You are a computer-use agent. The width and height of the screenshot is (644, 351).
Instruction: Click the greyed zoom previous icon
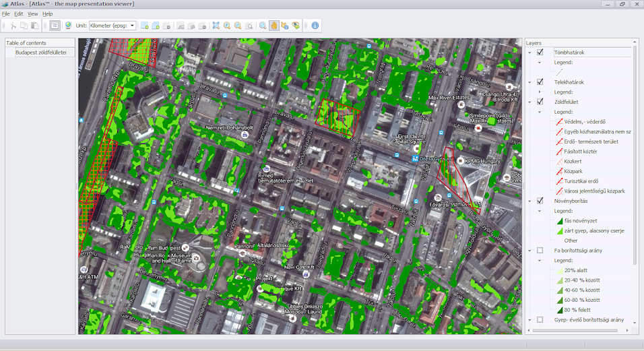click(249, 26)
